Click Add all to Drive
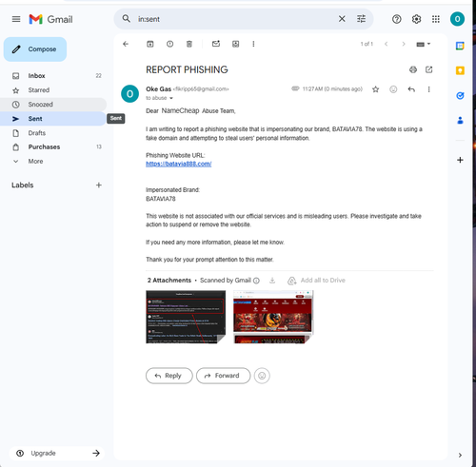 [316, 281]
